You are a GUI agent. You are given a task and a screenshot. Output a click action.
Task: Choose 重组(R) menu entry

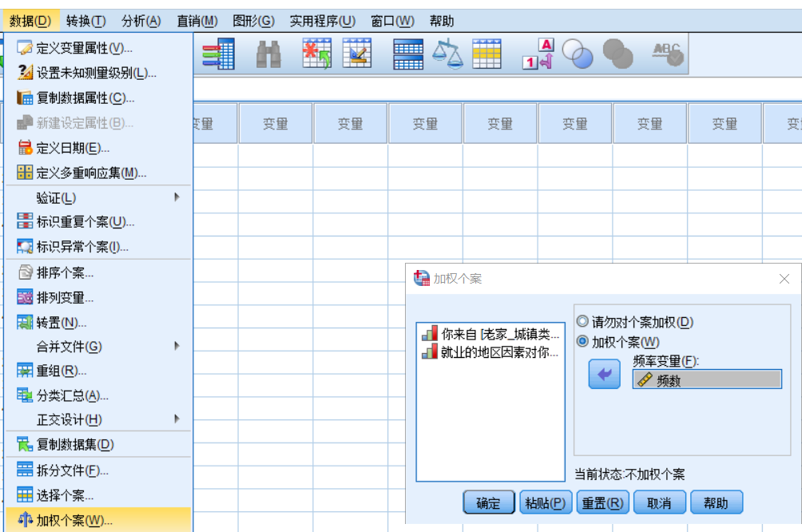(x=98, y=371)
